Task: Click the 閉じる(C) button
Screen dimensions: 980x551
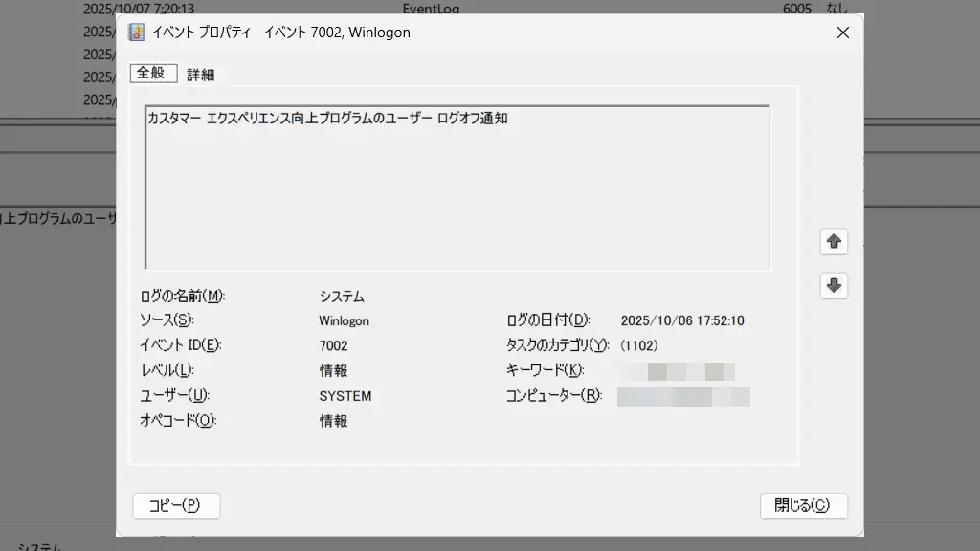Action: point(803,506)
